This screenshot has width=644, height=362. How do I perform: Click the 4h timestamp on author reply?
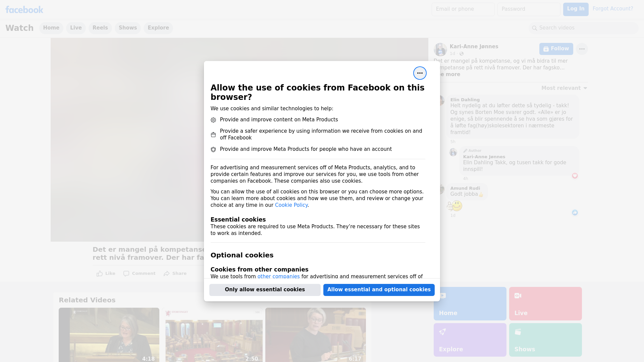(x=466, y=179)
